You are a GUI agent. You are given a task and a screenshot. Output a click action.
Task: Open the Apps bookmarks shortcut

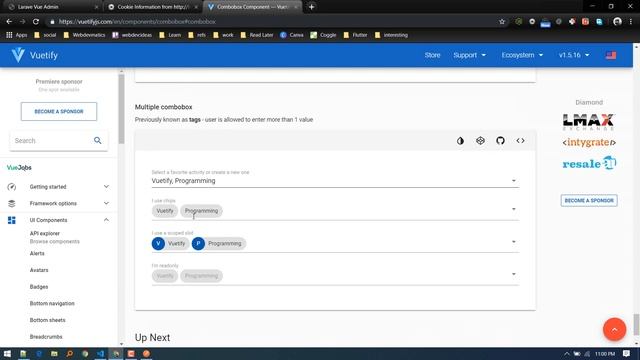pos(16,35)
